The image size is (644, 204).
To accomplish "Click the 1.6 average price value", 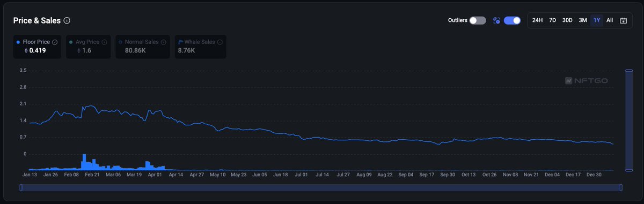I will pos(86,51).
